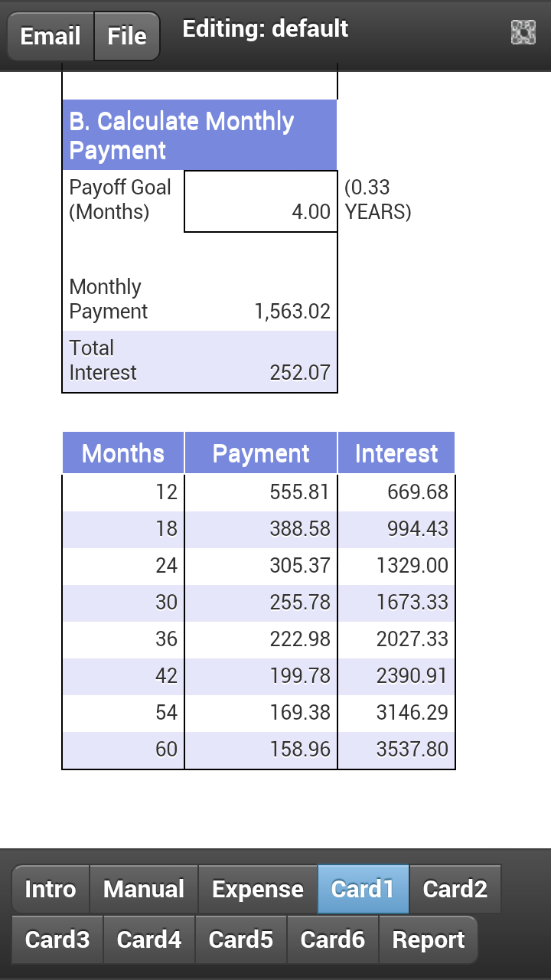
Task: Tap the Payment column header
Action: pyautogui.click(x=261, y=453)
